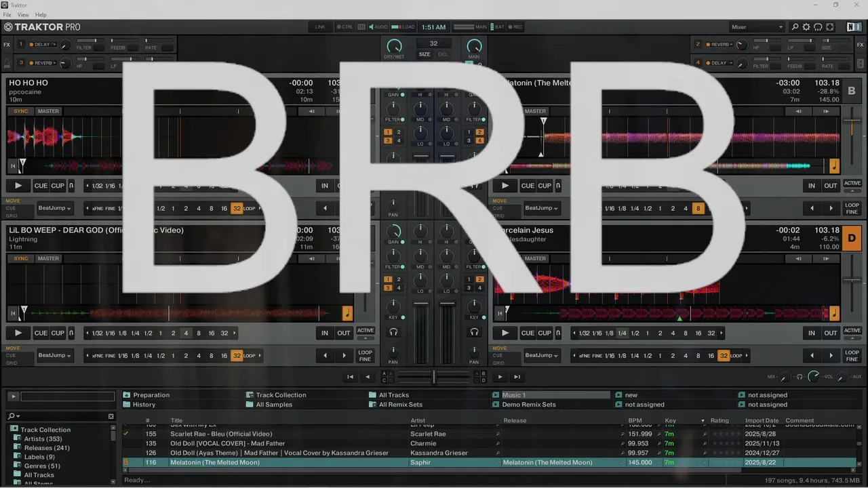
Task: Click the Native Instruments logo icon
Action: point(854,27)
